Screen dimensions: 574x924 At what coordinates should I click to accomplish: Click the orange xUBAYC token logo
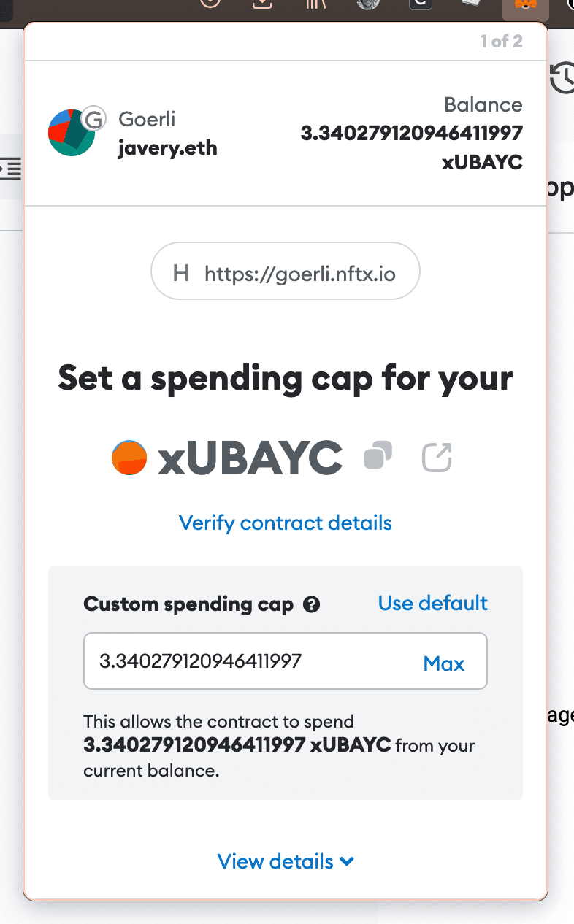click(x=129, y=458)
